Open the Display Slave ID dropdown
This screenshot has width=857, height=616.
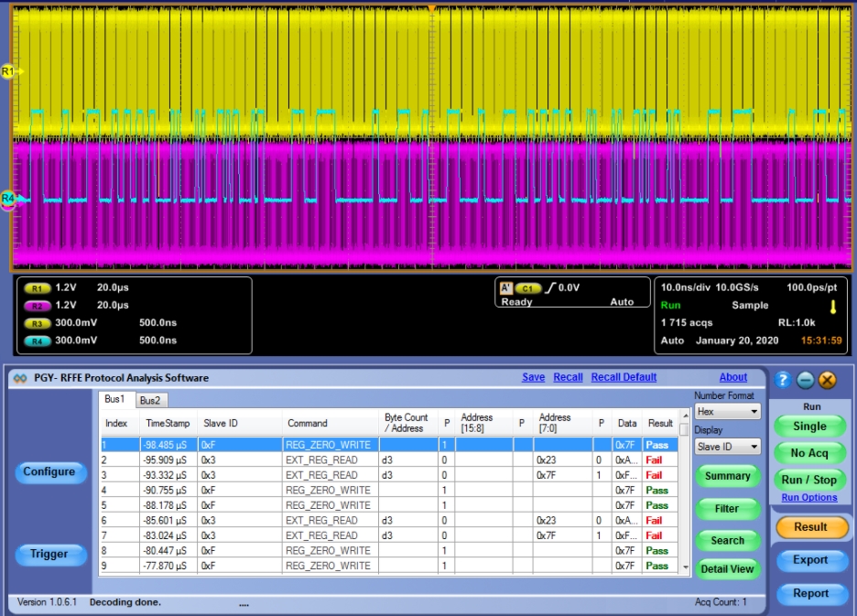coord(728,447)
